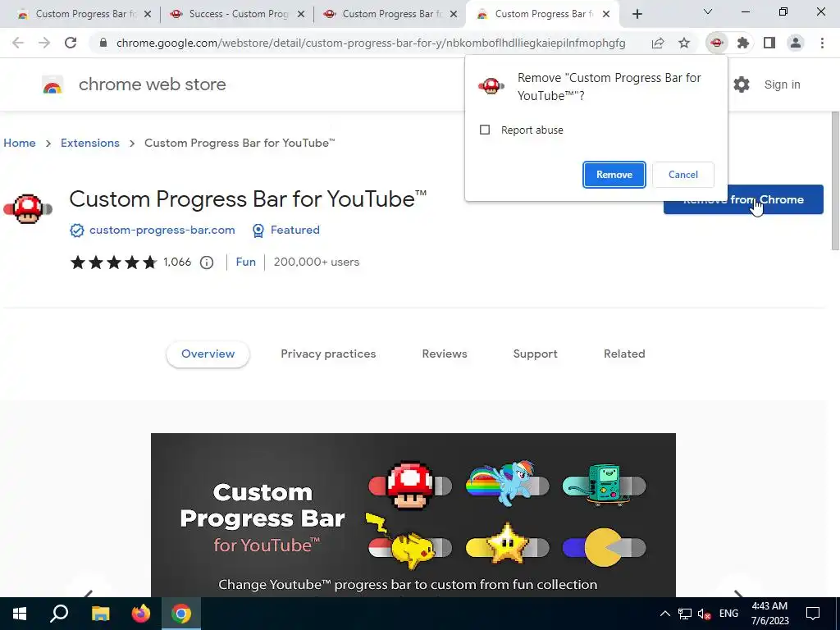Open the Extensions breadcrumb link
The height and width of the screenshot is (630, 840).
pos(90,143)
